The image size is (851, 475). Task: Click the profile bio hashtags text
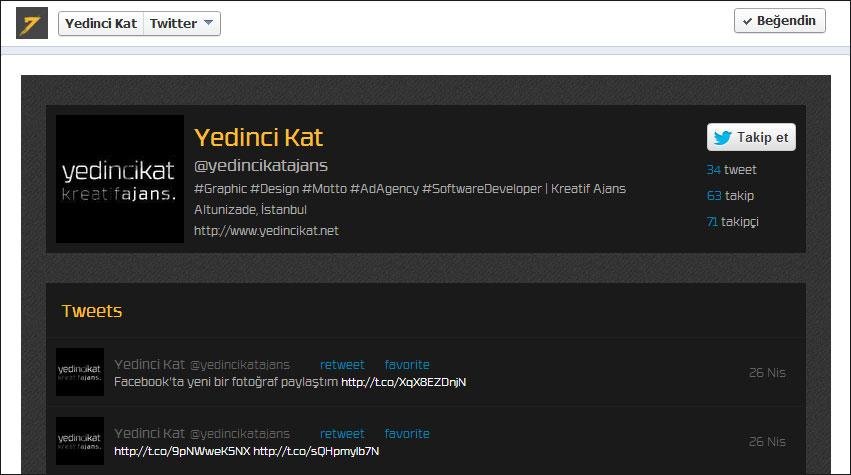[x=410, y=189]
